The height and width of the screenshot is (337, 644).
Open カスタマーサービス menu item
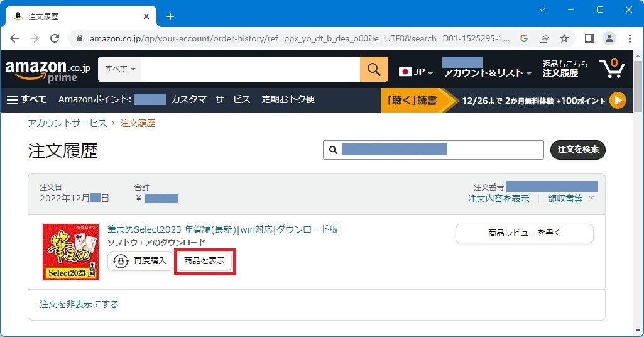tap(210, 99)
